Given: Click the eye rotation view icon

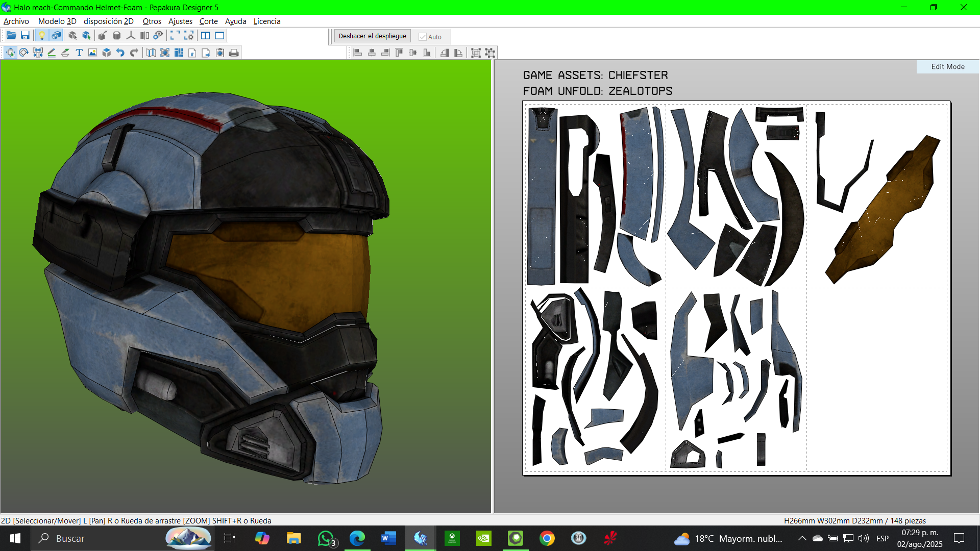Looking at the screenshot, I should point(158,36).
